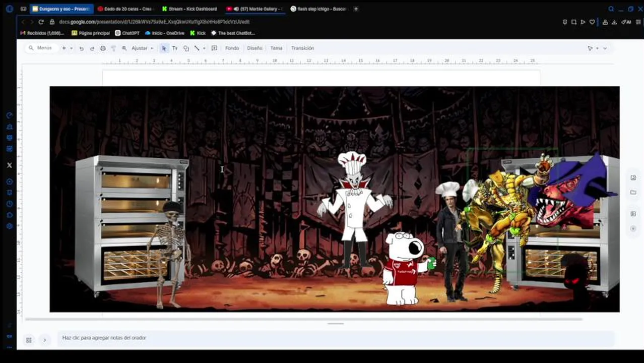Open the Line tool dropdown arrow
Screen dimensions: 644x363
coord(204,48)
